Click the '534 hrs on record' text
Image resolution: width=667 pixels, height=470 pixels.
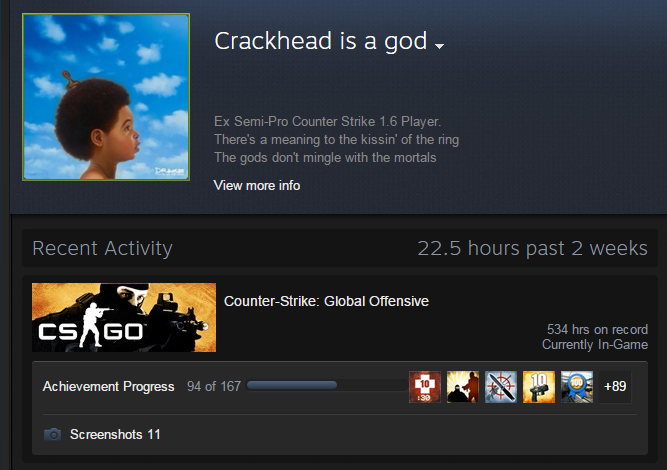tap(597, 329)
